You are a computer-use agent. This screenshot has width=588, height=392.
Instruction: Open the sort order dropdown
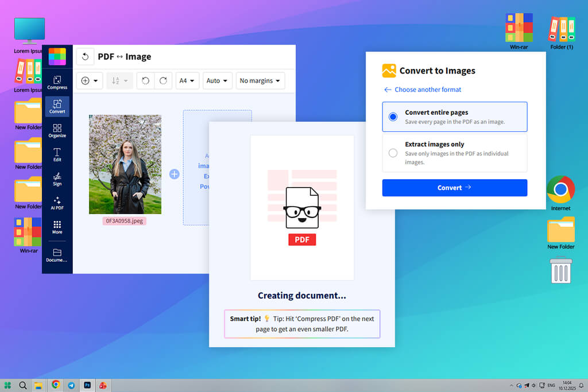[119, 80]
